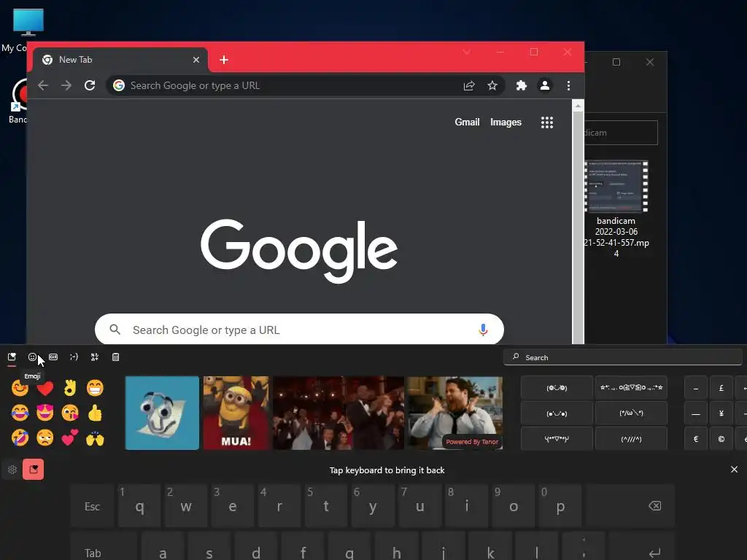
Task: Open the Symbols tab in emoji panel
Action: tap(94, 357)
